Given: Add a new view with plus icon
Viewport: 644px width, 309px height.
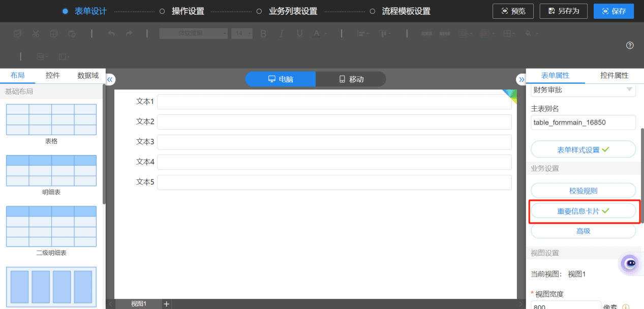Looking at the screenshot, I should coord(166,304).
